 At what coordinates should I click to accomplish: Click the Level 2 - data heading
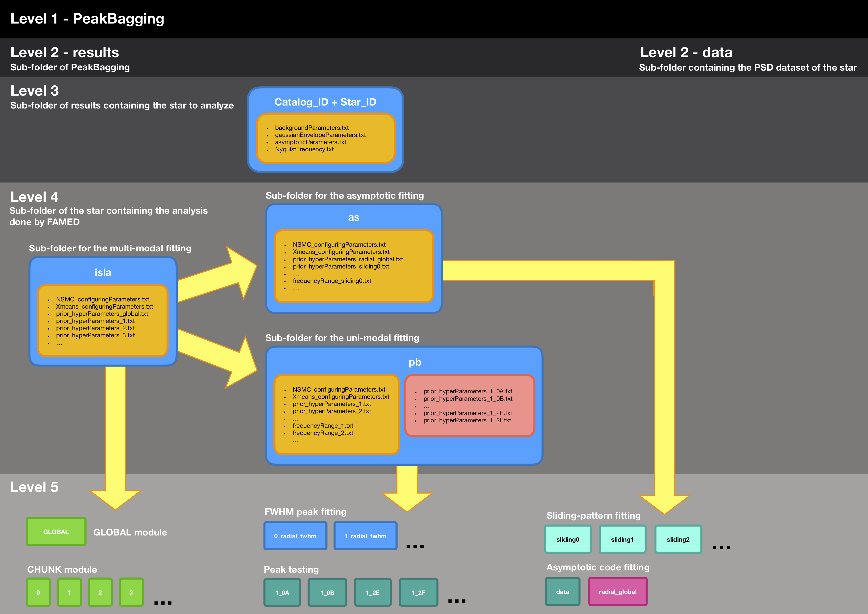point(686,52)
